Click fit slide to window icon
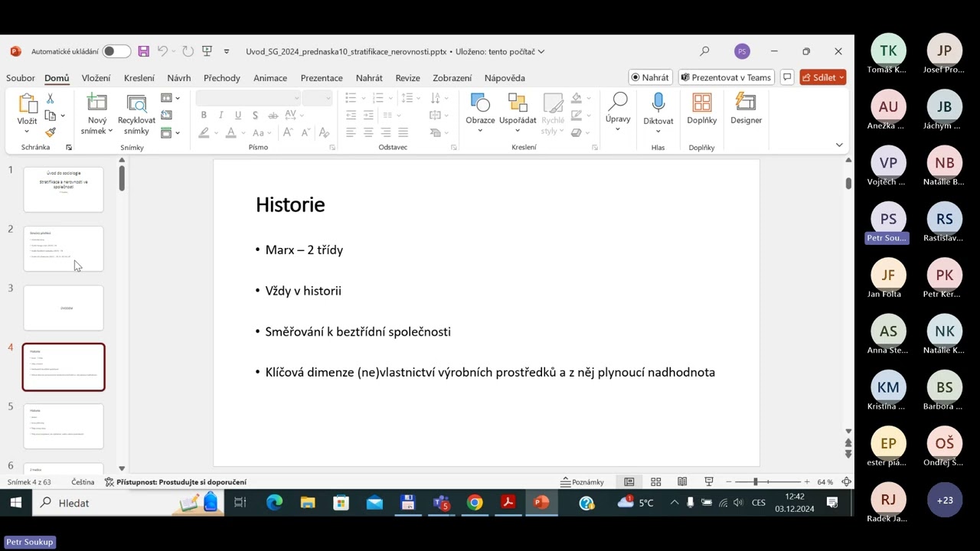Image resolution: width=980 pixels, height=551 pixels. [846, 482]
